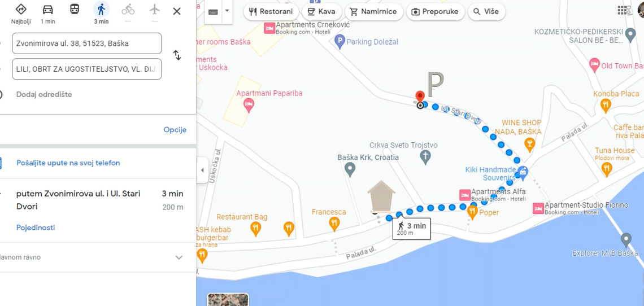644x306 pixels.
Task: Click Pošaljite upute na svoj telefon
Action: coord(68,163)
